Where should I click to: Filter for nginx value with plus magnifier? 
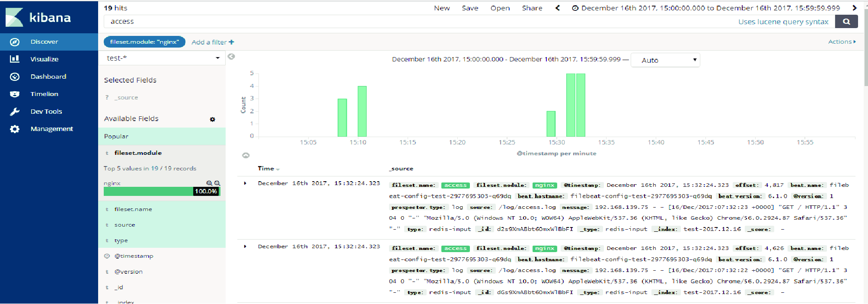[x=209, y=183]
